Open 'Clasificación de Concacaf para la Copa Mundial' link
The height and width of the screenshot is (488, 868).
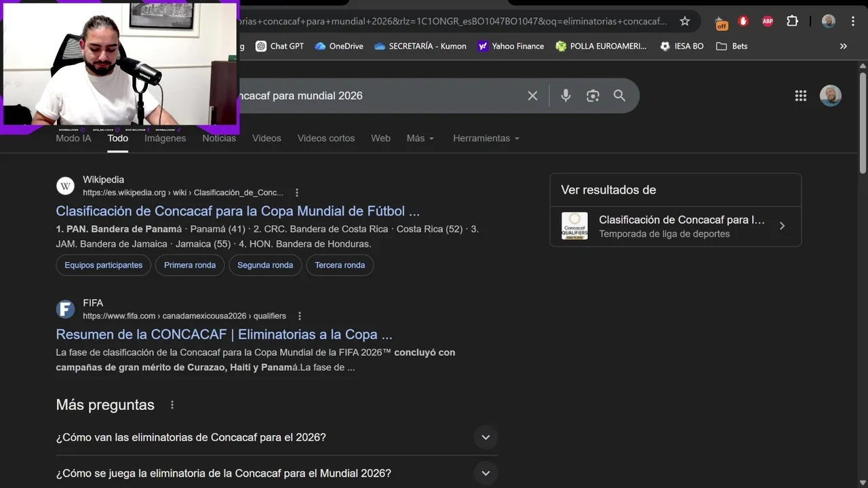pos(238,211)
